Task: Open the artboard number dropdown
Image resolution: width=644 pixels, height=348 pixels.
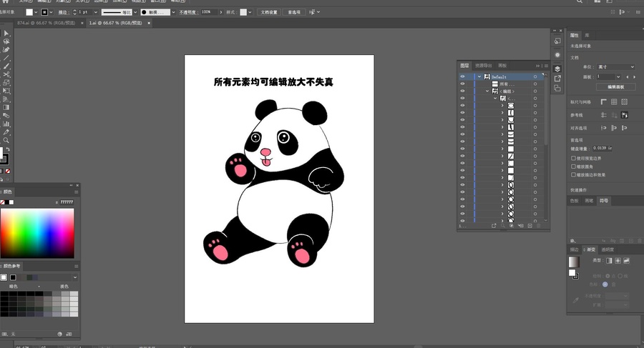Action: 618,76
